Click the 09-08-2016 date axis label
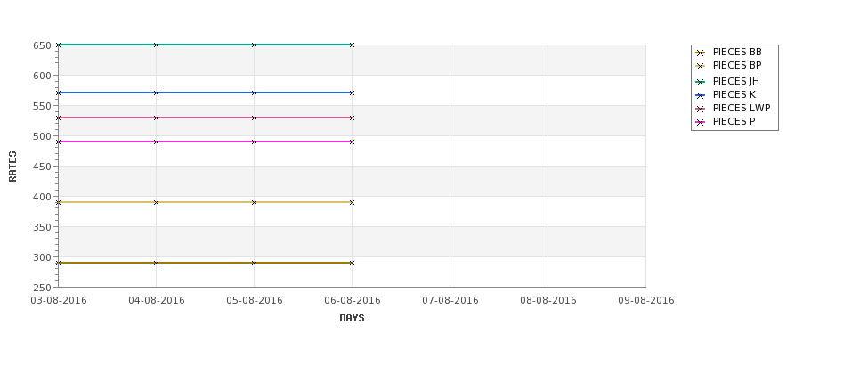The width and height of the screenshot is (868, 382). (646, 301)
